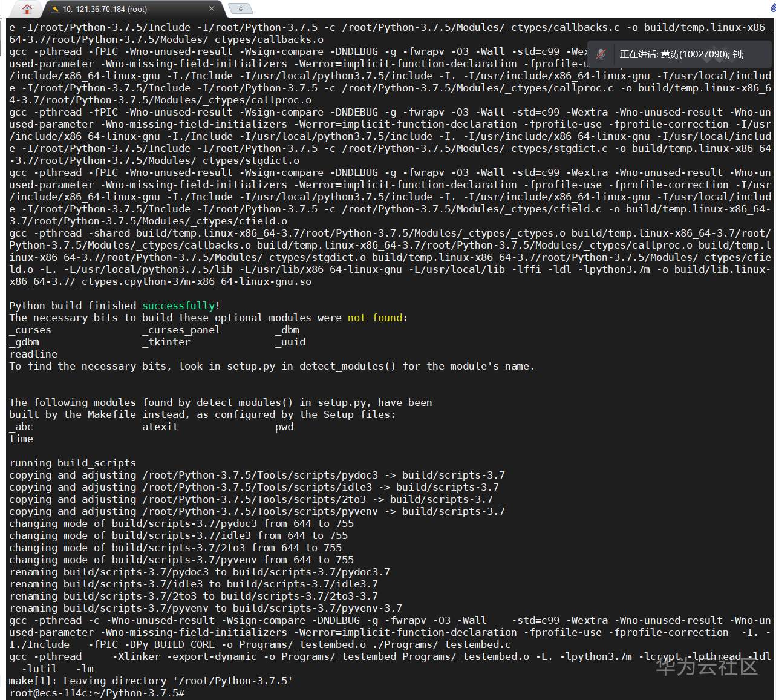Click the speaker name 黄涛(10027090) in overlay
776x700 pixels.
click(694, 54)
